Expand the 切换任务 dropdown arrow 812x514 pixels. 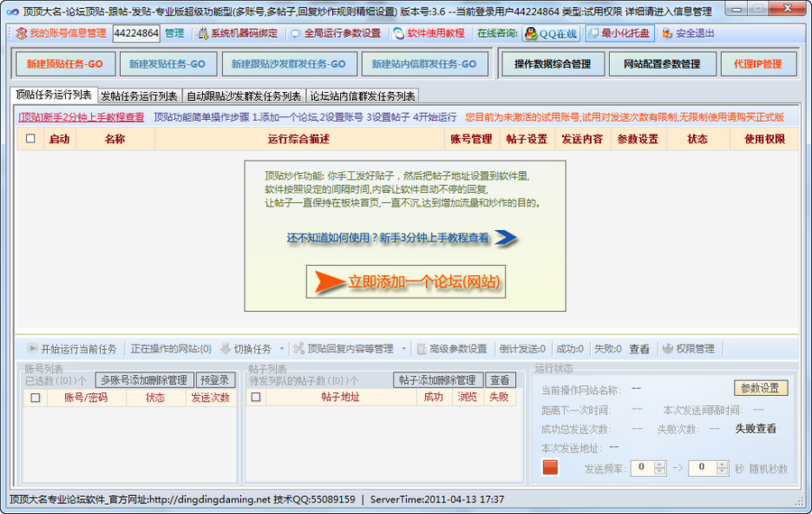(281, 349)
